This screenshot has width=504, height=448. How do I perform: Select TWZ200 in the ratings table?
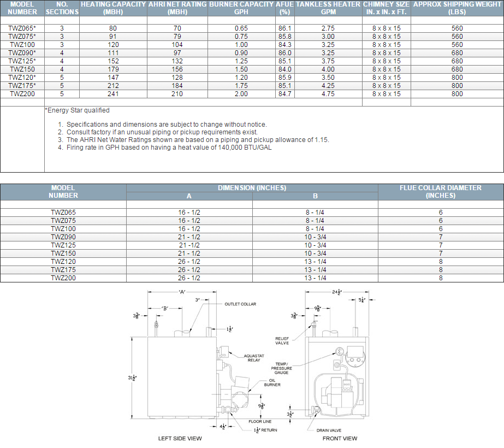click(x=22, y=94)
